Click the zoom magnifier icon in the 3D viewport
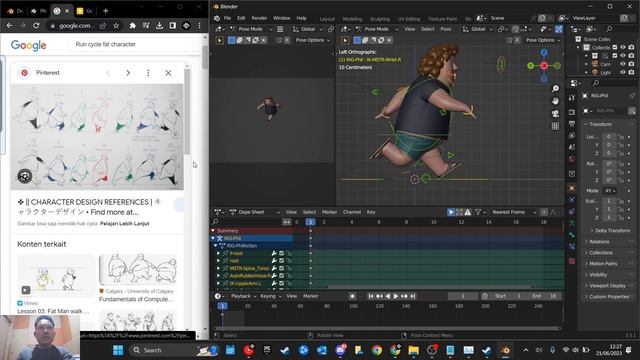This screenshot has width=640, height=360. [x=556, y=89]
